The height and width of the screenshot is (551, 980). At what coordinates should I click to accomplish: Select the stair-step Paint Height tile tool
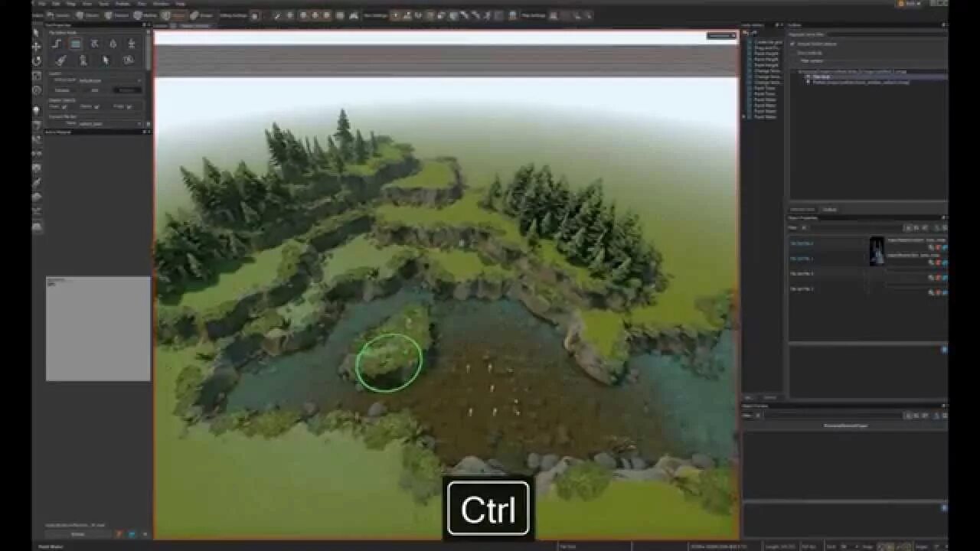57,44
